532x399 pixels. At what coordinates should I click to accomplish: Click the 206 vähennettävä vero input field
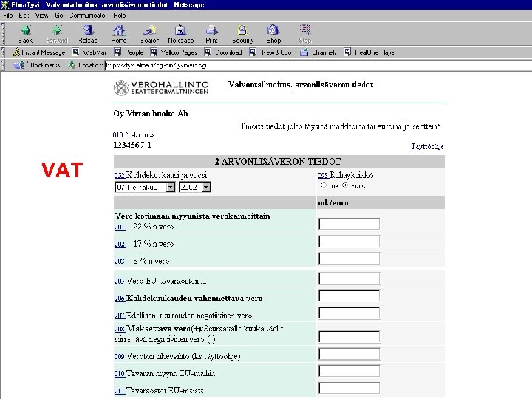tap(349, 296)
